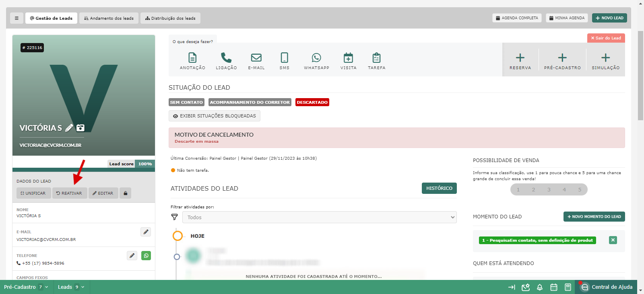Click the email VICTORIAC@CVCRM.COM.BR under E-mail

point(46,239)
